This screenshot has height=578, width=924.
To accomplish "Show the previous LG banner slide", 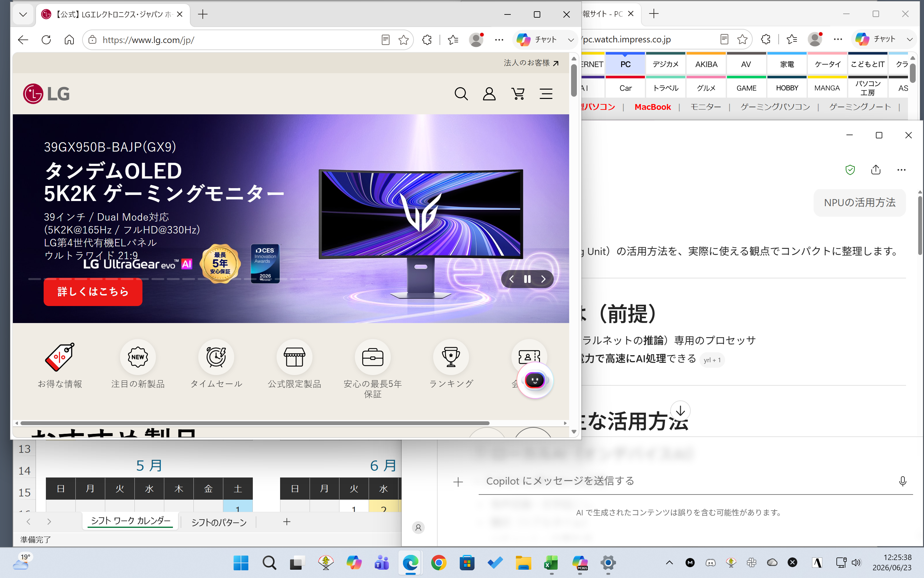I will click(511, 279).
